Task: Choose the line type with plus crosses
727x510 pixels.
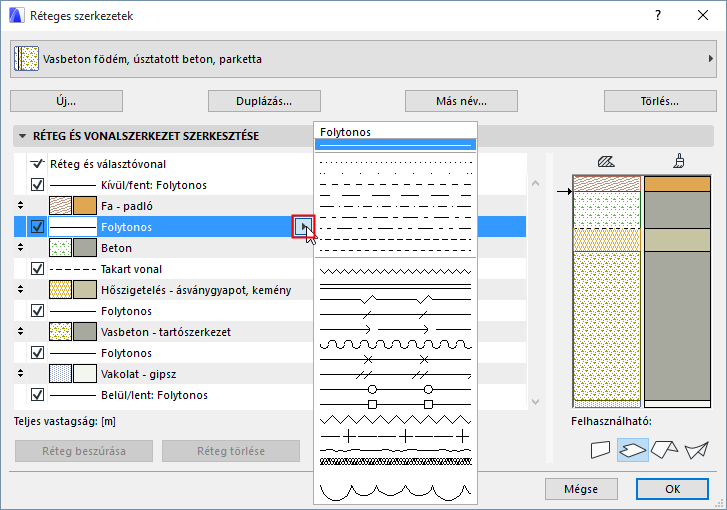Action: coord(395,436)
